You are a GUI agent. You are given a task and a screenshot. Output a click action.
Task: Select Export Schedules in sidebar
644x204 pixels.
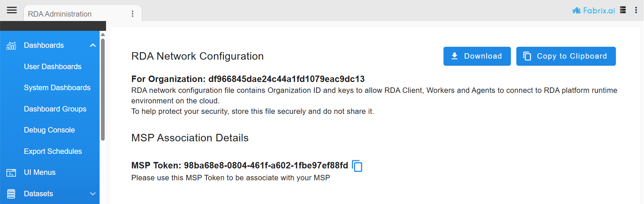[53, 151]
